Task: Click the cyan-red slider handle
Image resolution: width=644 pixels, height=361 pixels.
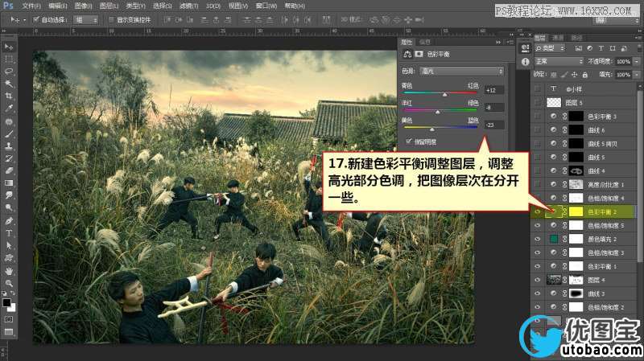Action: point(445,94)
